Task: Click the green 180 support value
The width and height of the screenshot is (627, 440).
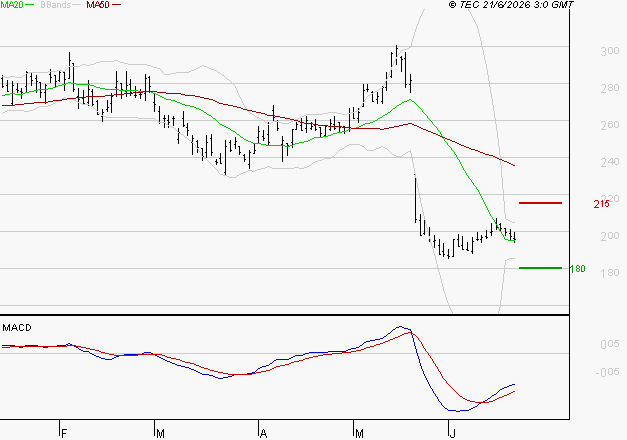Action: 577,269
